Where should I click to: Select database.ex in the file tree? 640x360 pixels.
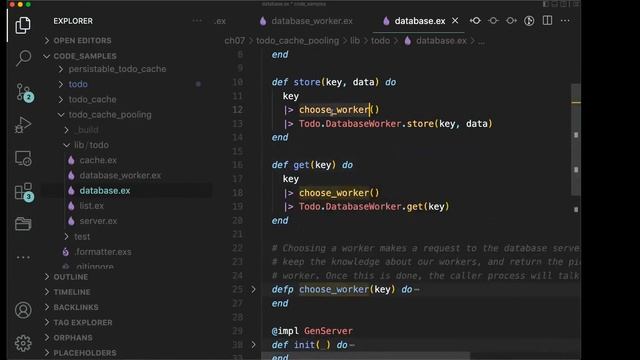tap(105, 191)
